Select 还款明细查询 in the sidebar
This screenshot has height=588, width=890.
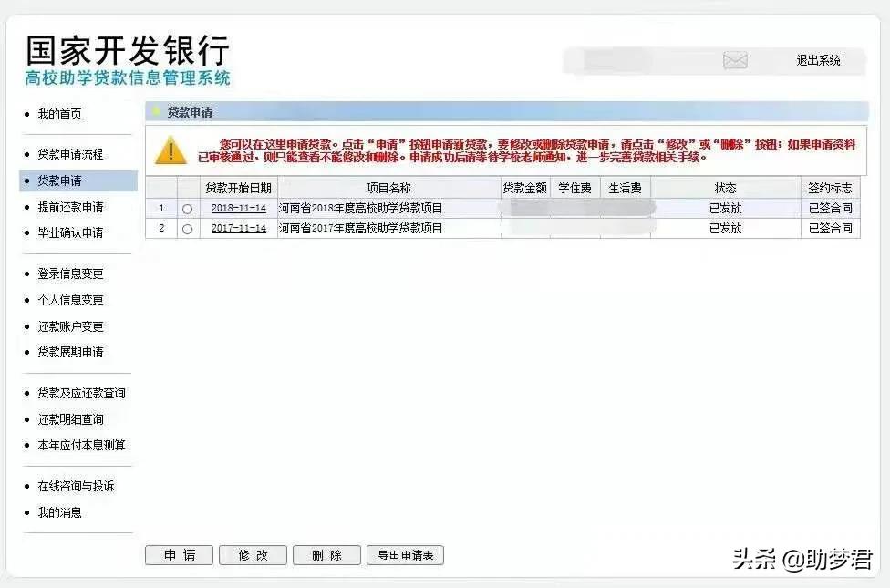pos(70,418)
